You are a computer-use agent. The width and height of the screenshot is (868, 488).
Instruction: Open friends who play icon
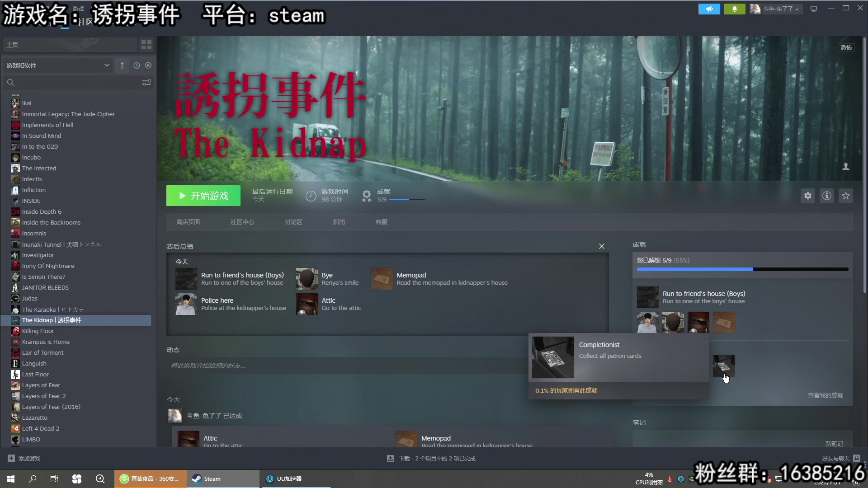846,167
